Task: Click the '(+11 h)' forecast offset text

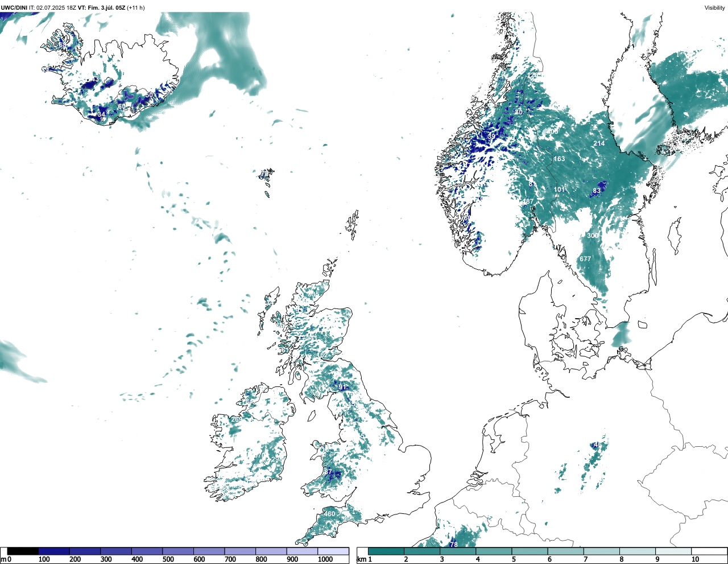Action: point(136,7)
